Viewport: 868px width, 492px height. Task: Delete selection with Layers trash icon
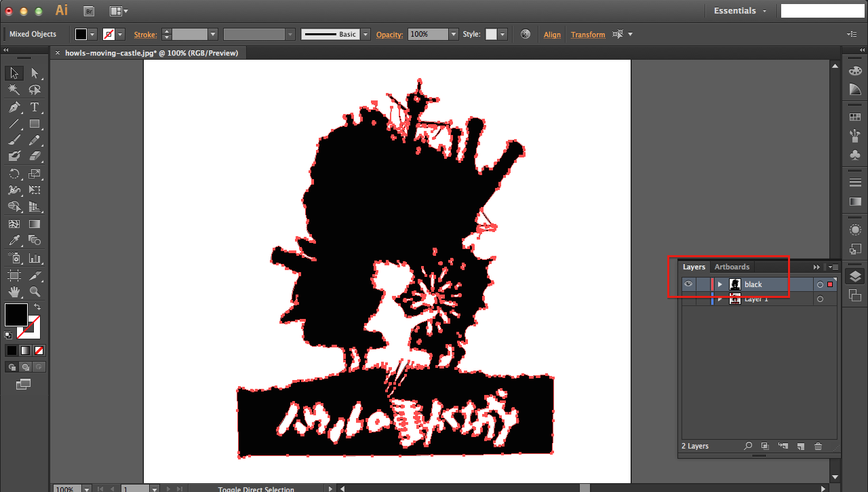click(818, 446)
